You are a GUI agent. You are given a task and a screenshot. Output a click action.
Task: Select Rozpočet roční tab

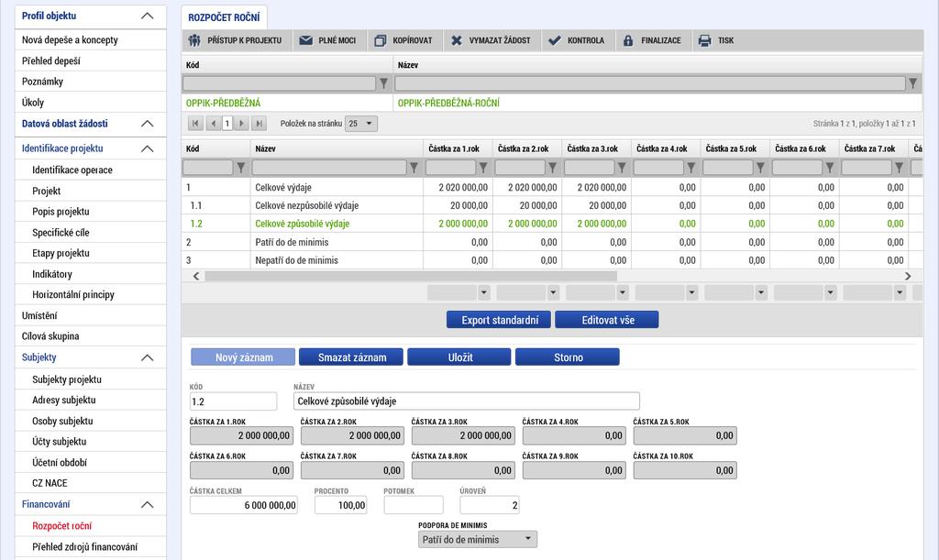click(224, 17)
